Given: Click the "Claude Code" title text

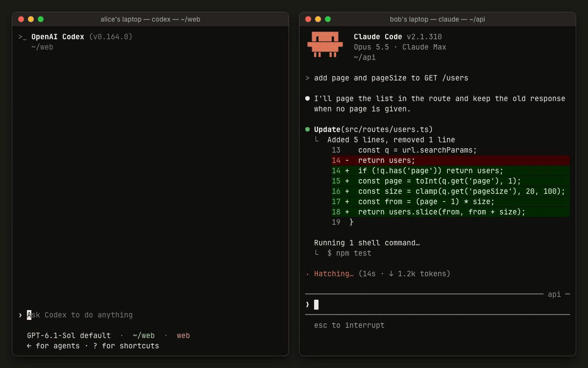Looking at the screenshot, I should click(378, 37).
